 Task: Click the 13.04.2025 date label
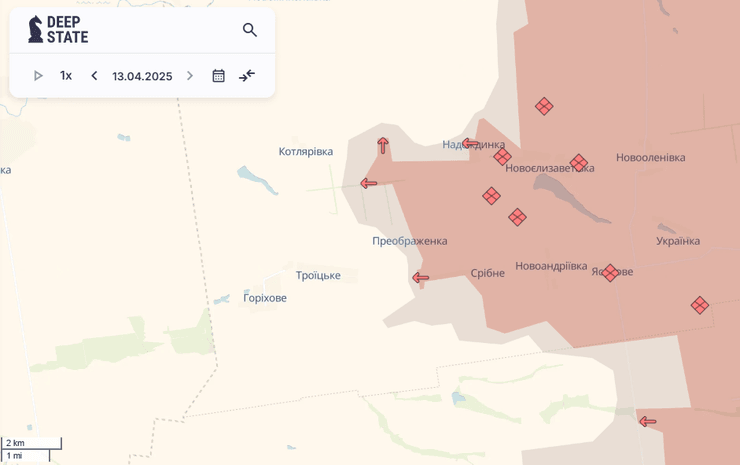[142, 76]
